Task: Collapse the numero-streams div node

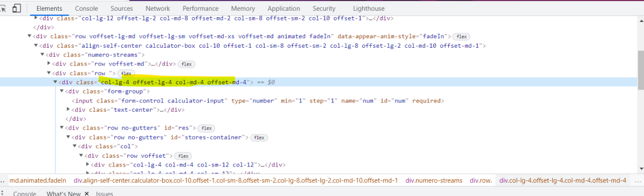Action: (x=42, y=55)
